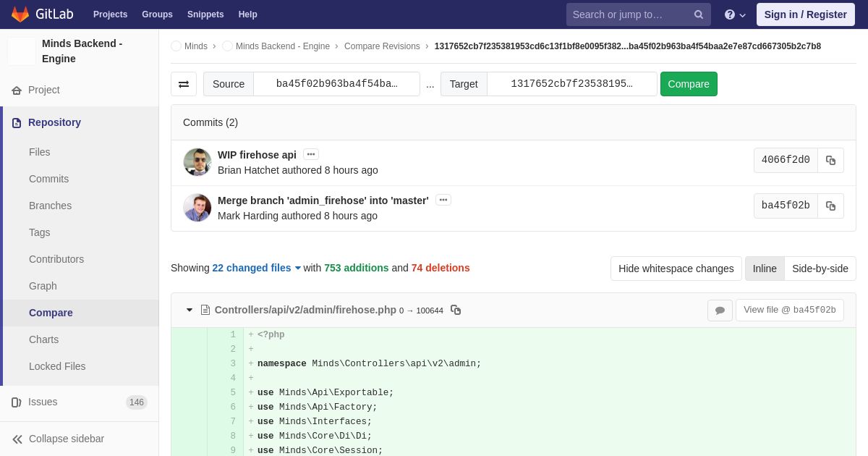The image size is (868, 456).
Task: Expand Merge branch commit description ellipsis
Action: pyautogui.click(x=443, y=200)
